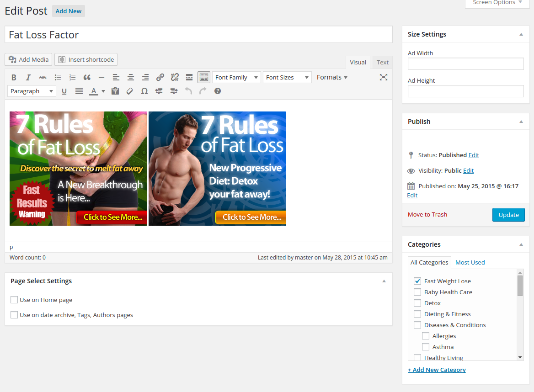Screen dimensions: 534x392
Task: Move the post to Trash
Action: (x=427, y=214)
